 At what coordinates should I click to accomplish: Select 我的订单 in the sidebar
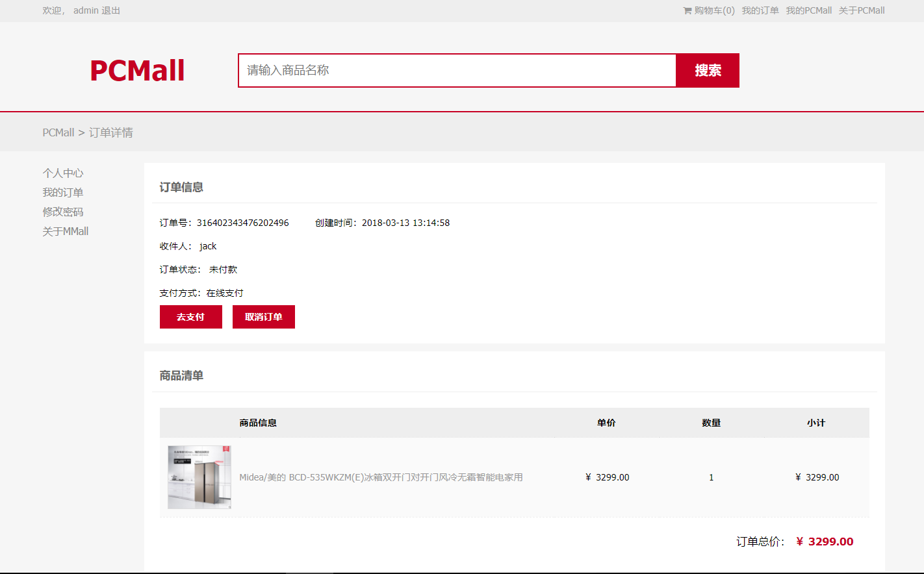coord(63,192)
